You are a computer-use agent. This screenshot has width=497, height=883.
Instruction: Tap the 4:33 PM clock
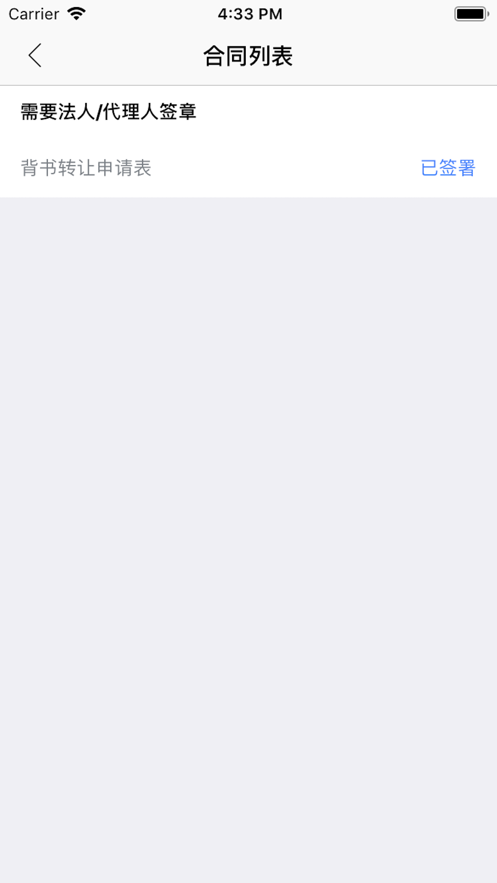pos(250,14)
